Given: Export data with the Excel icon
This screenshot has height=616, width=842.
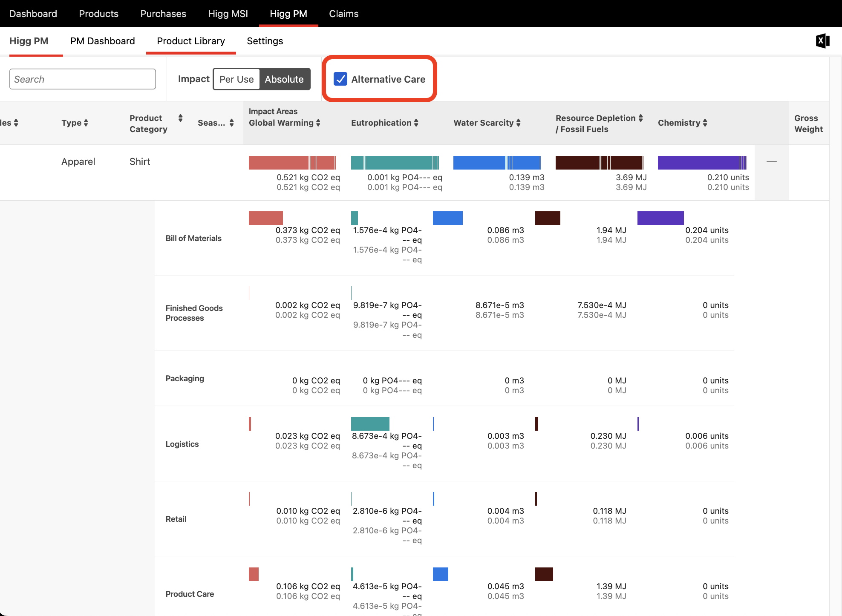Looking at the screenshot, I should coord(823,41).
